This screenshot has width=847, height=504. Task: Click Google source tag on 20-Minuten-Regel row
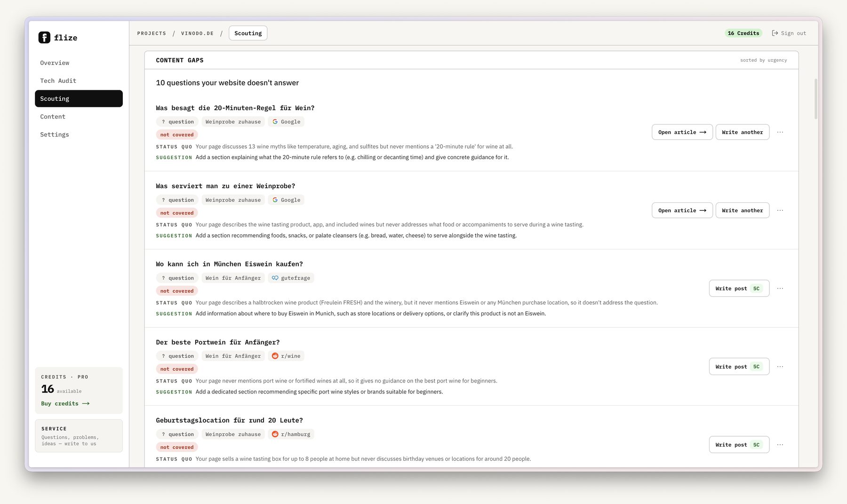[x=286, y=122]
